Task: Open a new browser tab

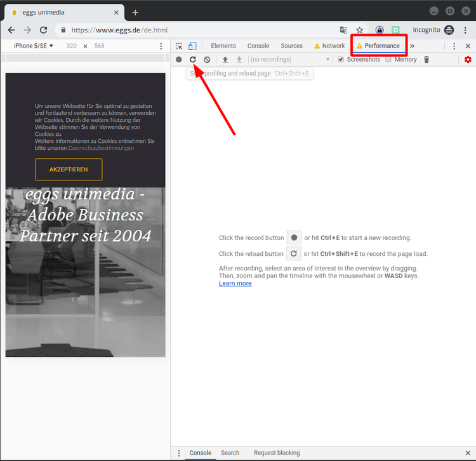Action: pyautogui.click(x=135, y=13)
